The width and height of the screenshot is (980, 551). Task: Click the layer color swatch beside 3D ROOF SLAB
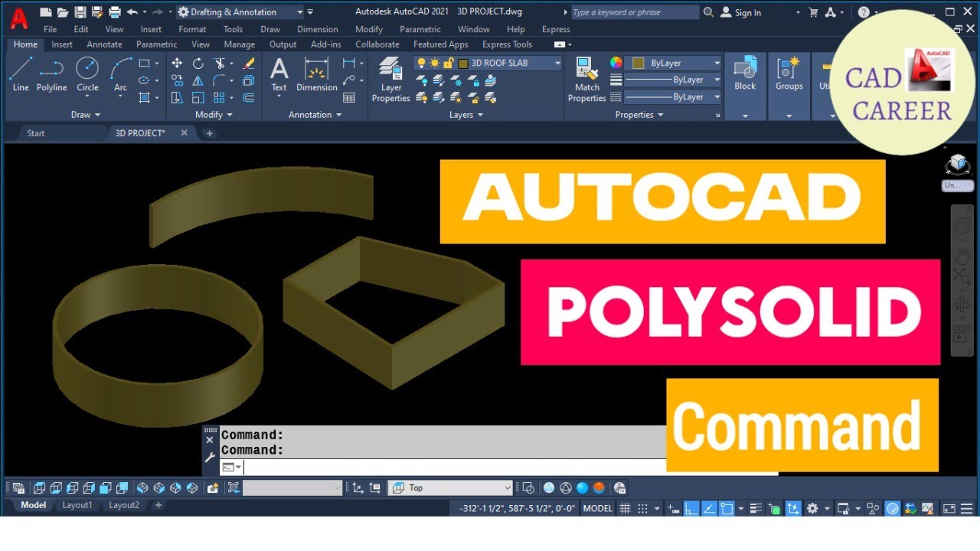point(462,63)
